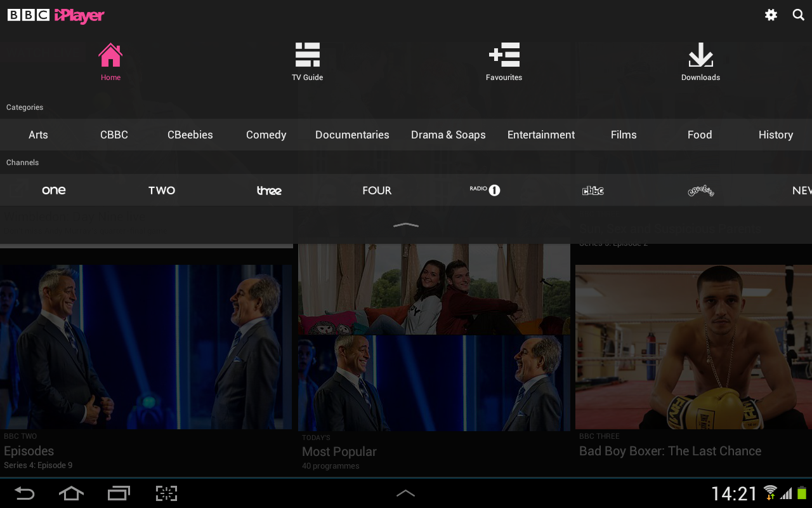Browse the Documentaries category

point(352,135)
